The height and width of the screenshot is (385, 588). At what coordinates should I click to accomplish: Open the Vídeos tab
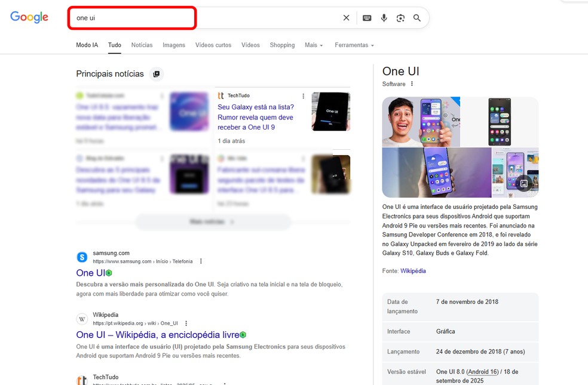click(250, 45)
